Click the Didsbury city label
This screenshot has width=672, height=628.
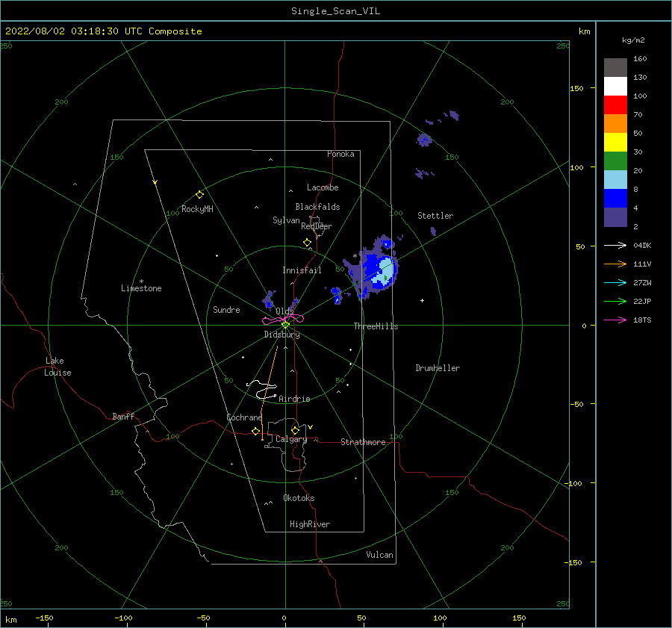(x=281, y=335)
